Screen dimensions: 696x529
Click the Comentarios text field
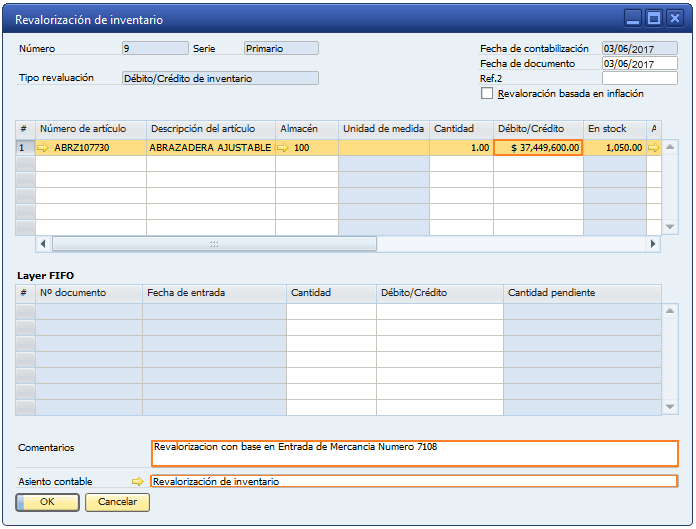414,453
